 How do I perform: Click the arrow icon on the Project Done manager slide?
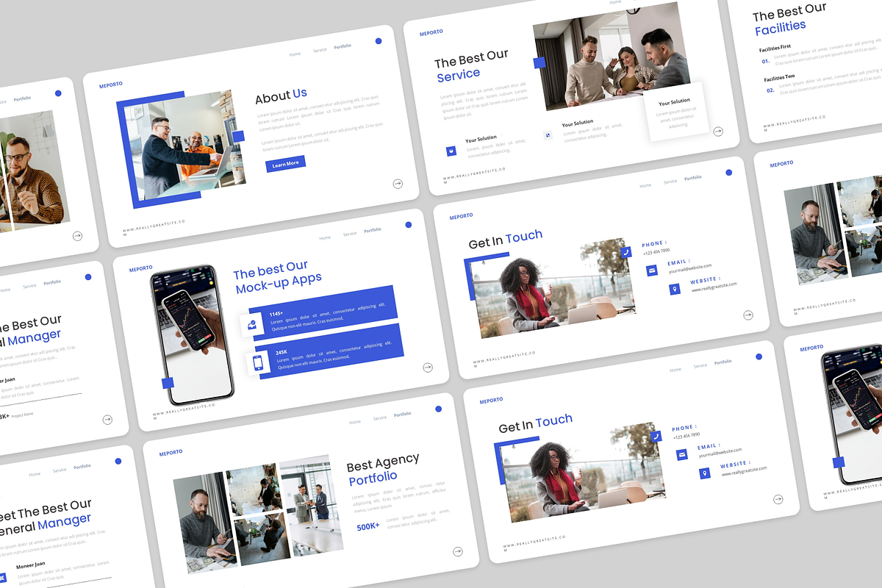coord(107,420)
